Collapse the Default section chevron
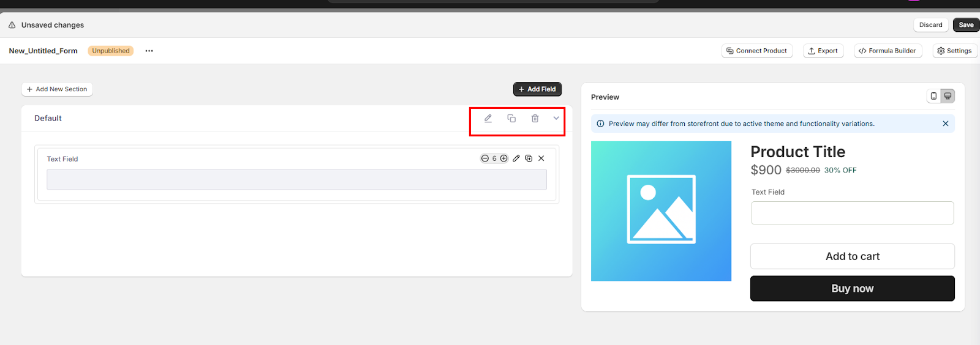 [x=556, y=118]
